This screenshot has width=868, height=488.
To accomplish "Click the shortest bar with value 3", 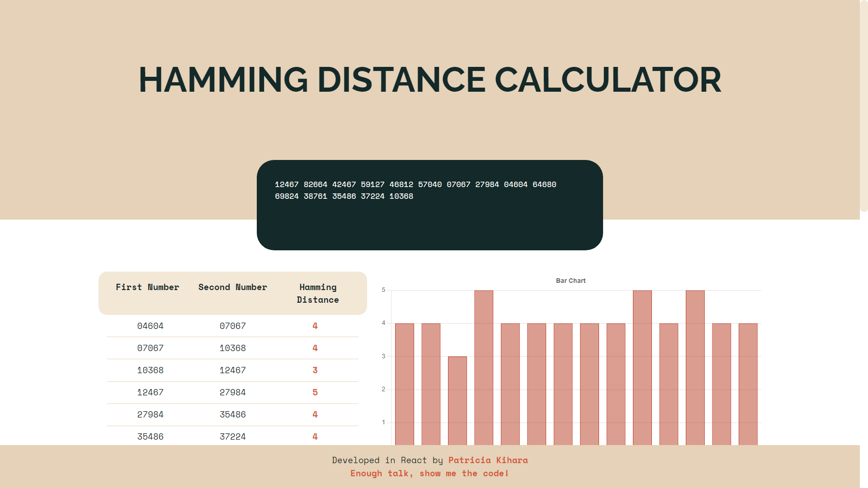I will [x=457, y=401].
